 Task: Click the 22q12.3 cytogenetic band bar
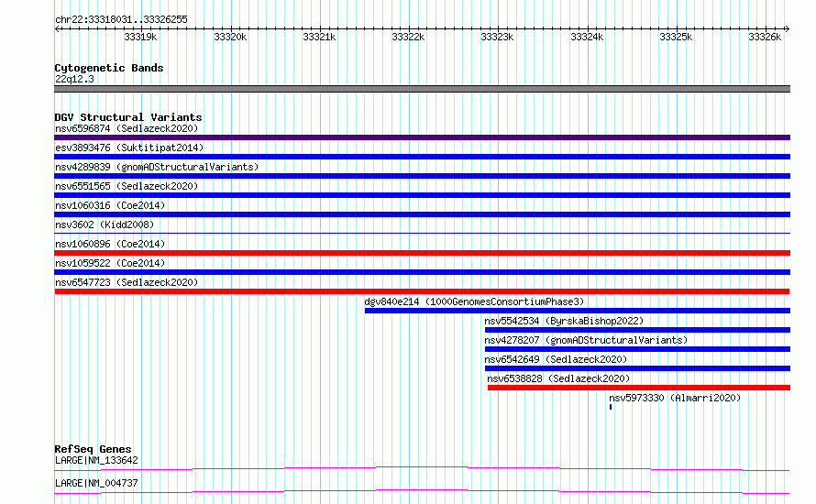coord(422,89)
